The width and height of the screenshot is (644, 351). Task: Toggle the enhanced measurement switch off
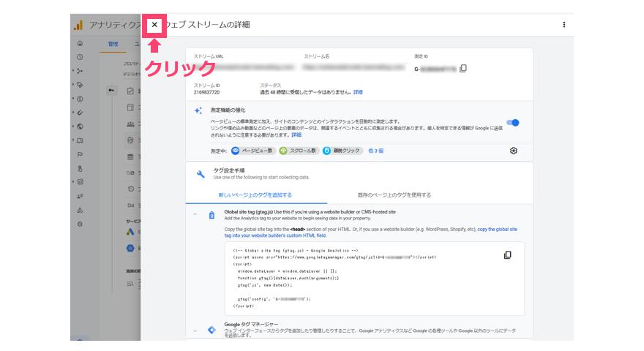point(512,122)
